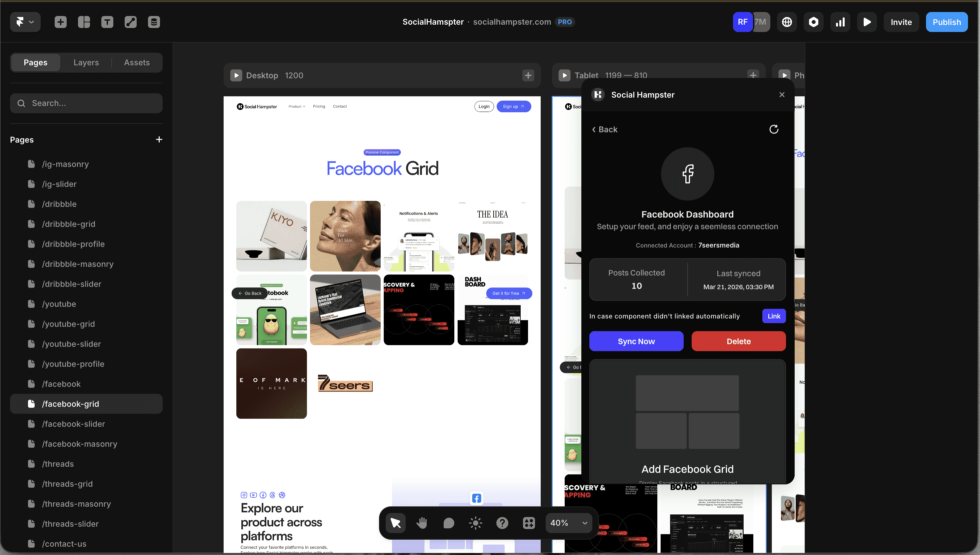Click the globe site settings icon
Screen dimensions: 980x555
(787, 22)
